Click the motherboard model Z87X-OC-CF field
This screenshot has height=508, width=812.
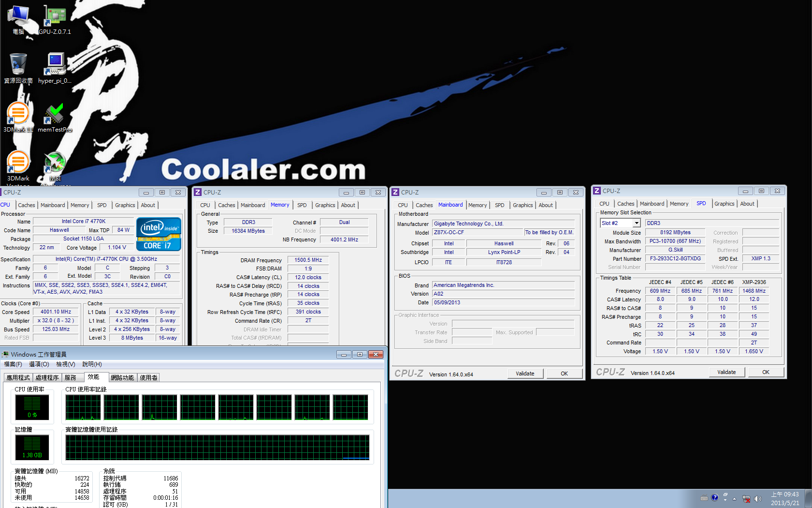(478, 232)
